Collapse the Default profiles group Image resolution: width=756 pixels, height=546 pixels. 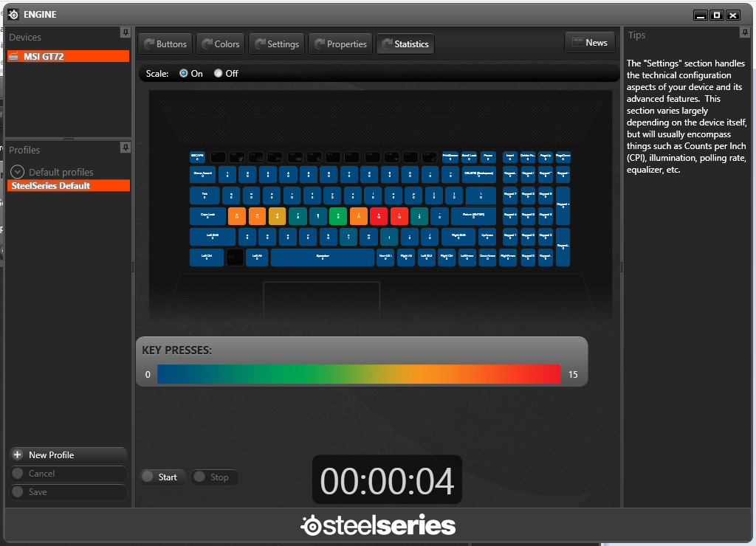click(x=18, y=172)
